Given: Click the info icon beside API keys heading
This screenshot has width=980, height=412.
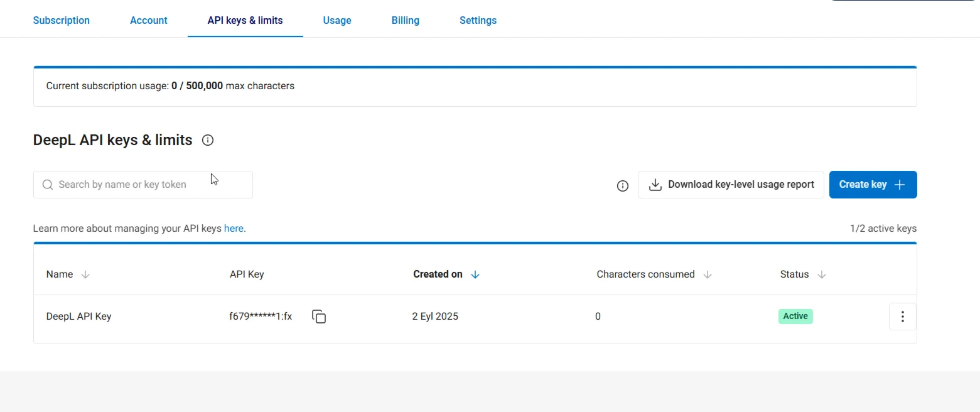Looking at the screenshot, I should (x=208, y=140).
